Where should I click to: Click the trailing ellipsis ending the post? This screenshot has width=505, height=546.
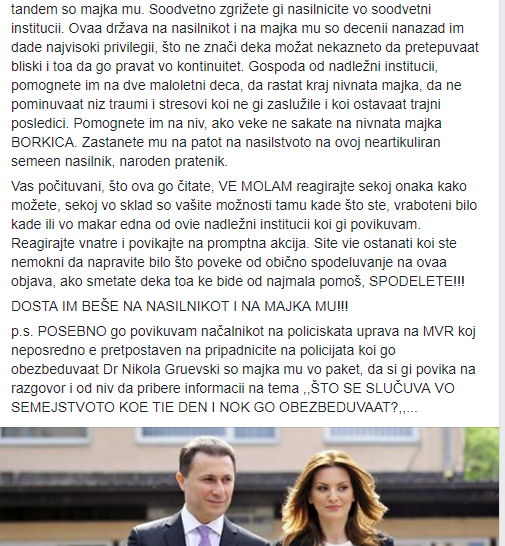[412, 407]
